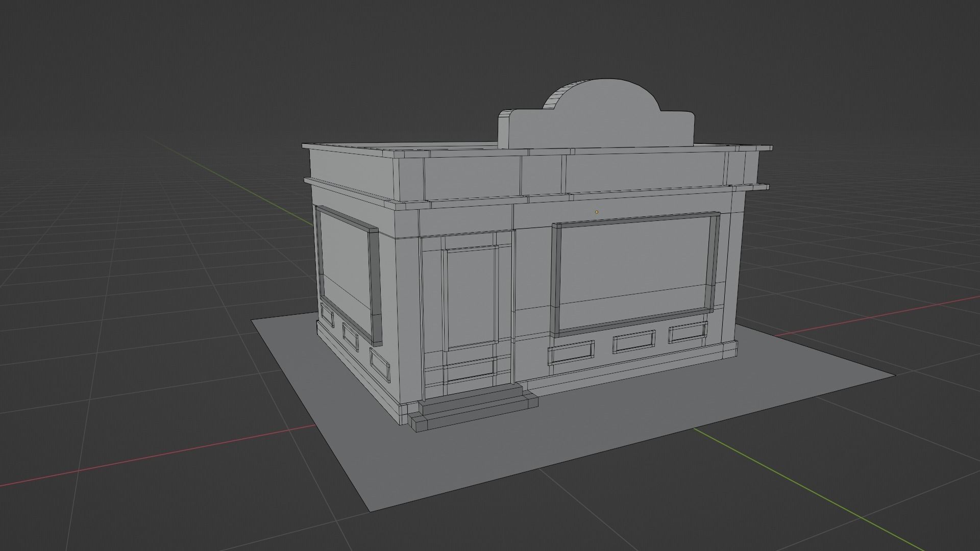Select the large front window frame
980x551 pixels.
[x=635, y=274]
